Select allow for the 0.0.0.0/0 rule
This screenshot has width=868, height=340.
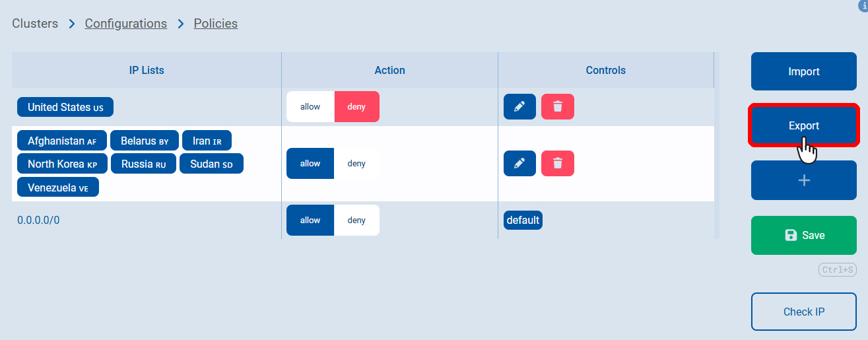310,221
